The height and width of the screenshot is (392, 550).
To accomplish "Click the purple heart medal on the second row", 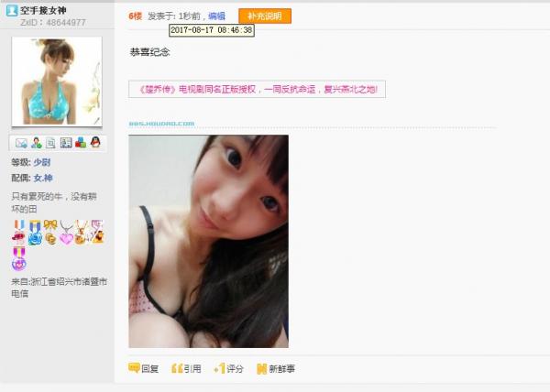I will point(19,258).
